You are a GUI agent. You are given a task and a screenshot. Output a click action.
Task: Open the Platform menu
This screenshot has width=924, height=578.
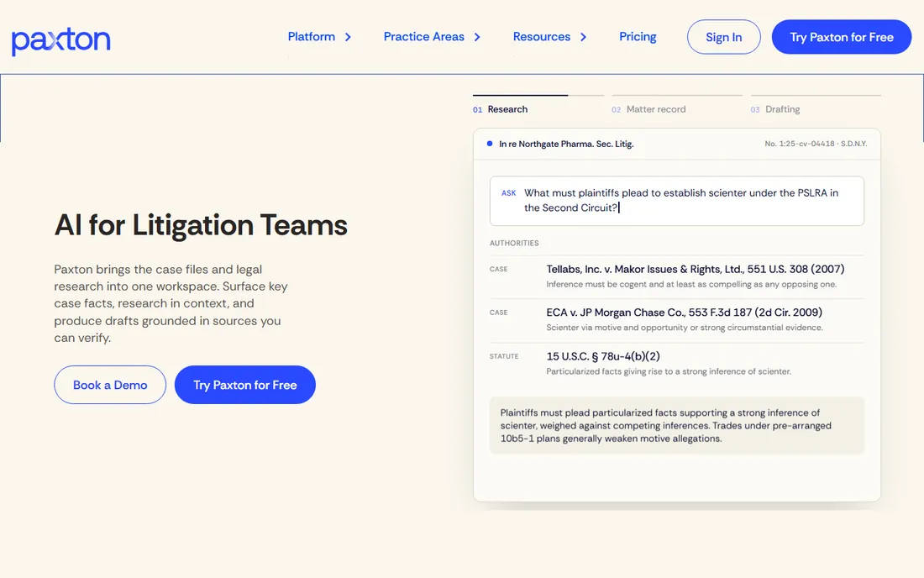(x=311, y=36)
